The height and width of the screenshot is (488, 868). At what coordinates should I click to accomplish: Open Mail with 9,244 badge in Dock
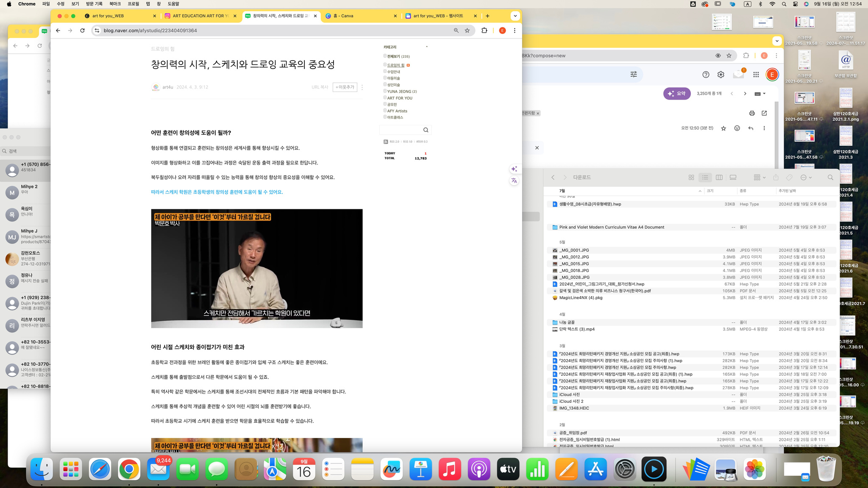pos(158,469)
